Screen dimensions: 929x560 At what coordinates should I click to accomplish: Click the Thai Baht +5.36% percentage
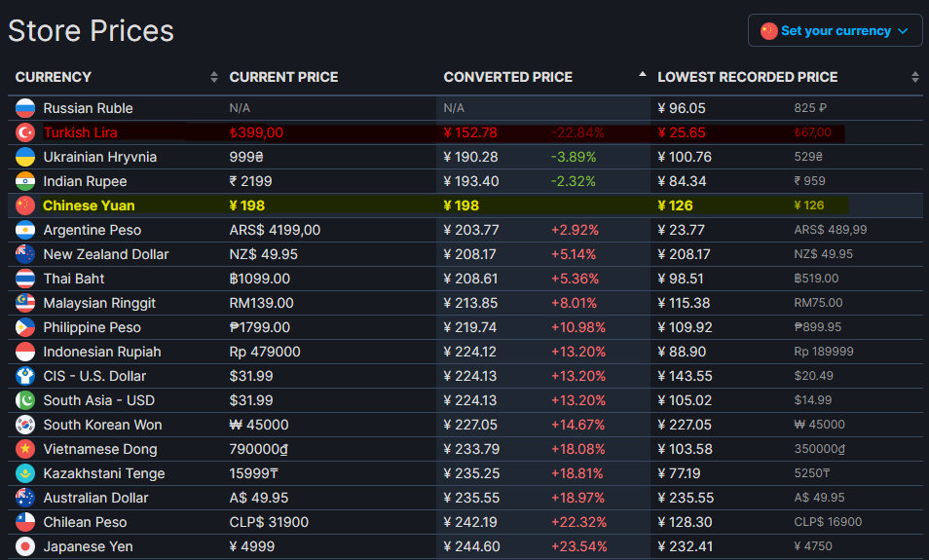(575, 279)
